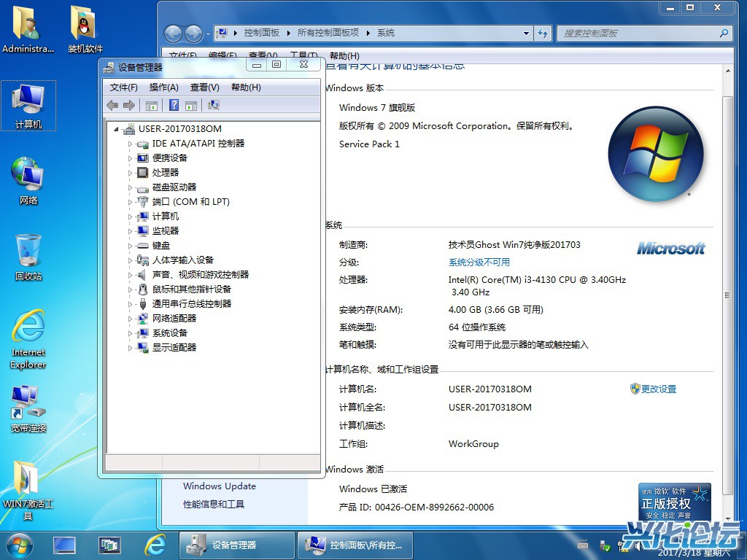Click the blue Help icon in Device Manager toolbar

pyautogui.click(x=174, y=106)
